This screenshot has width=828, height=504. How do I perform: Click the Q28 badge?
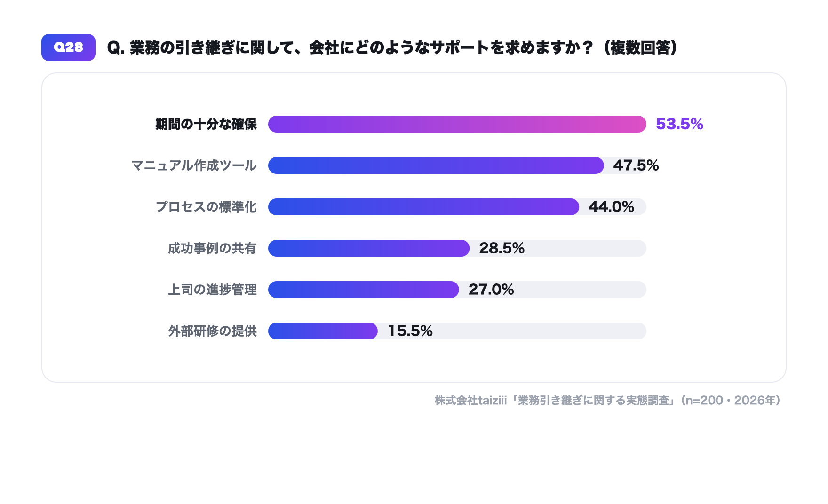pyautogui.click(x=68, y=47)
